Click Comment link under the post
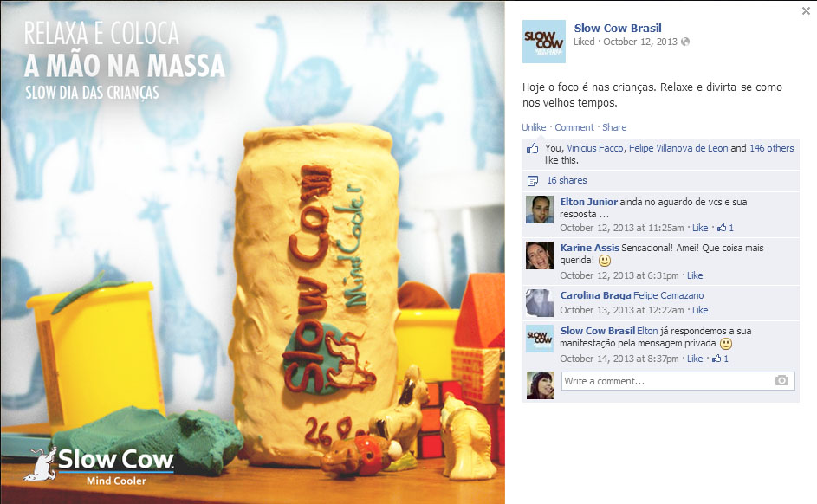This screenshot has height=504, width=817. [574, 127]
